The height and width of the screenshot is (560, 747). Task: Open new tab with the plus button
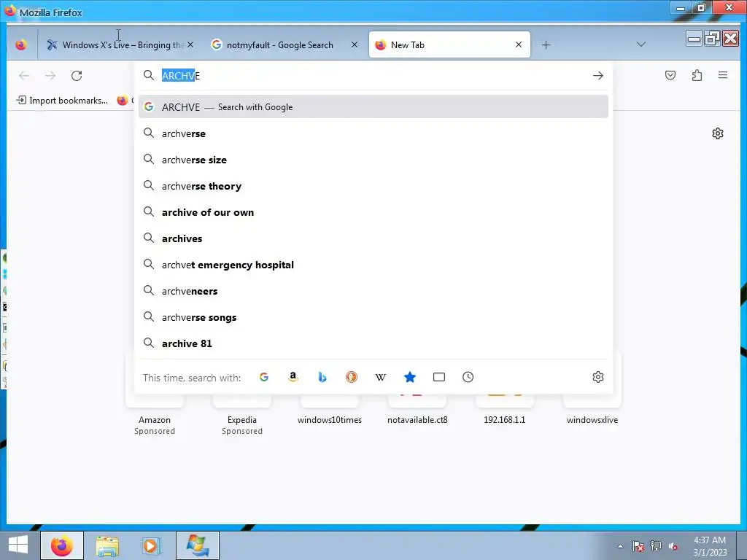pyautogui.click(x=546, y=44)
